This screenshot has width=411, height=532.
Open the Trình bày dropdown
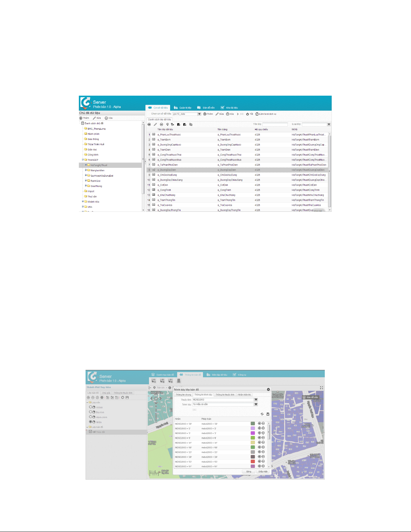[256, 404]
